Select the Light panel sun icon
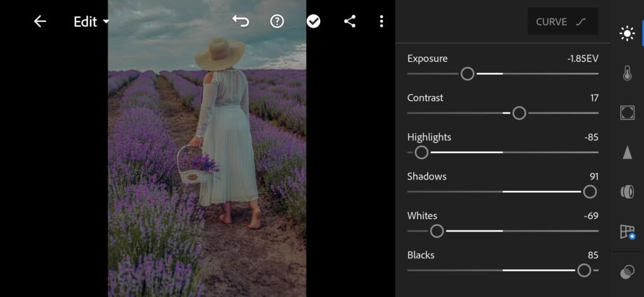644x297 pixels. [627, 34]
